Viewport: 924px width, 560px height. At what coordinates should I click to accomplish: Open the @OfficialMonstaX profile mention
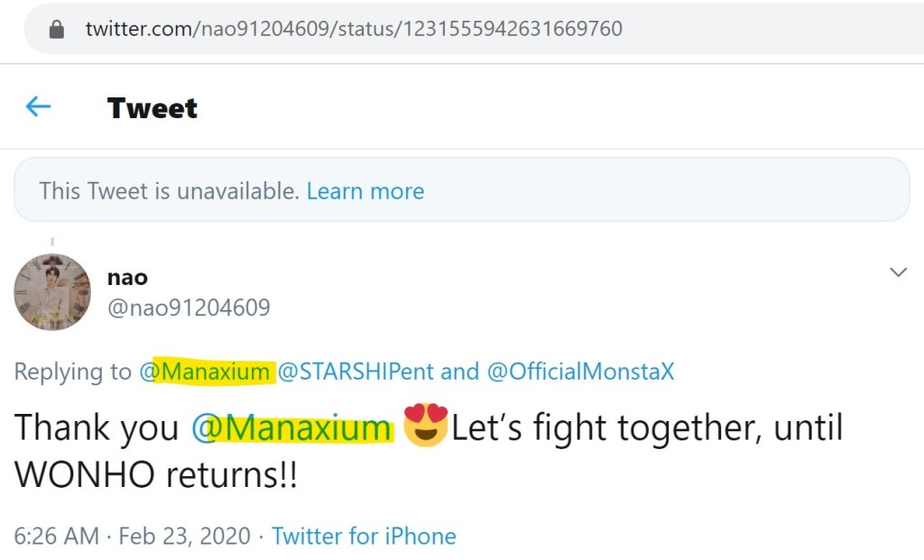click(580, 372)
